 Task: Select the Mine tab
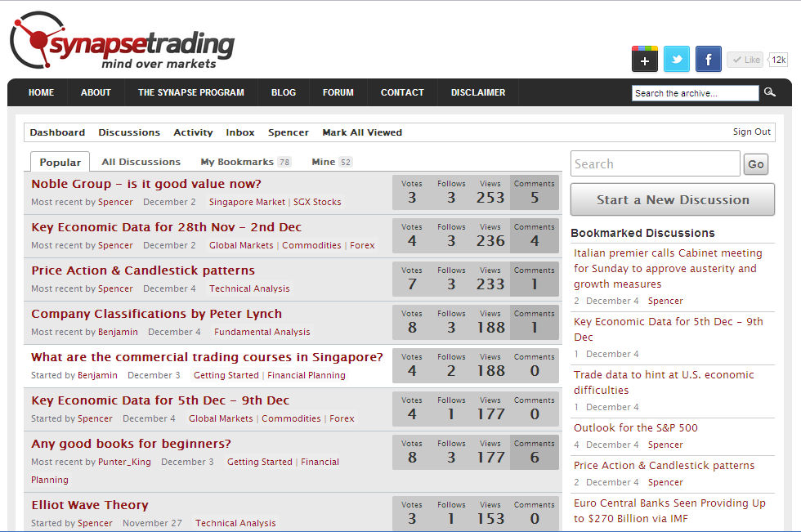click(331, 162)
